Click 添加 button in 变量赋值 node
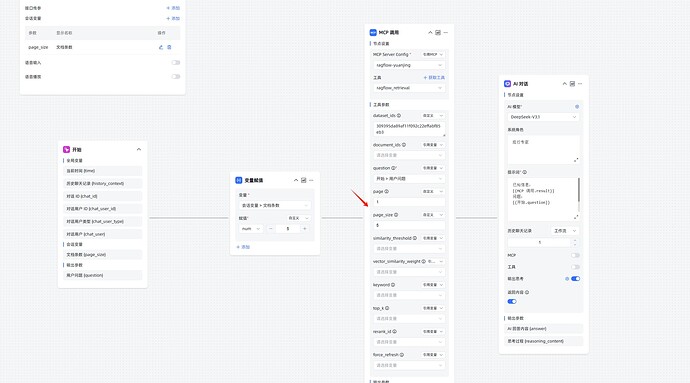 243,247
